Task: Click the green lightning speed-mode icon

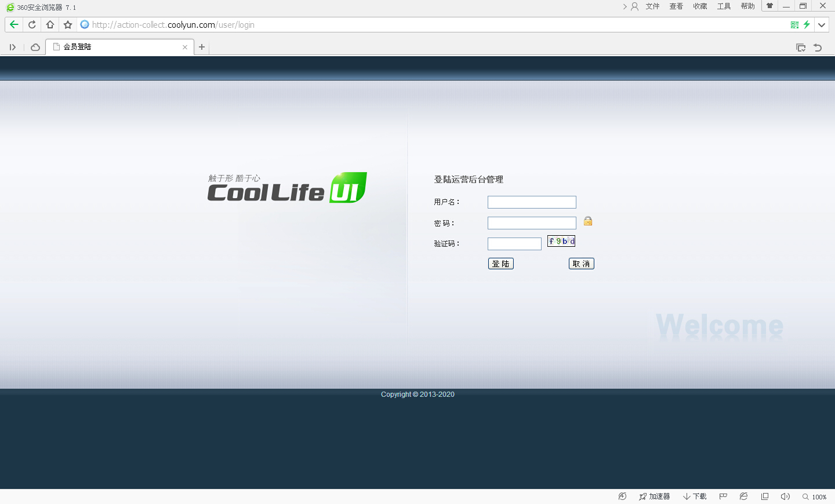Action: tap(807, 24)
